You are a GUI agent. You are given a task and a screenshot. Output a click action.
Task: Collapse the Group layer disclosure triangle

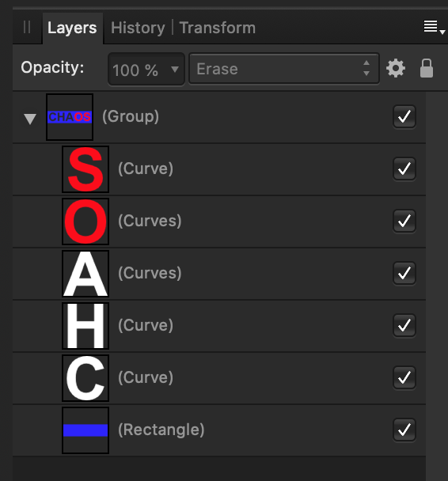(x=30, y=119)
